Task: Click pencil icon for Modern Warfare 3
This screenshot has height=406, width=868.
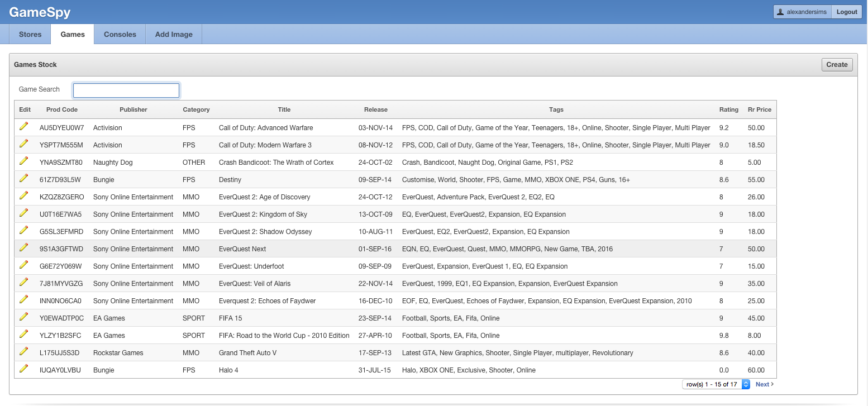Action: [23, 144]
